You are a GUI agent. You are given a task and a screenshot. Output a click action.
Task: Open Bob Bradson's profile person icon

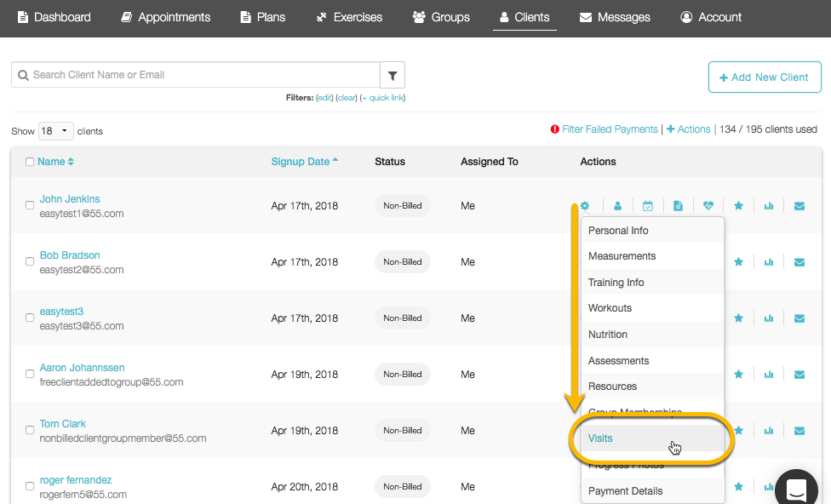click(x=617, y=261)
